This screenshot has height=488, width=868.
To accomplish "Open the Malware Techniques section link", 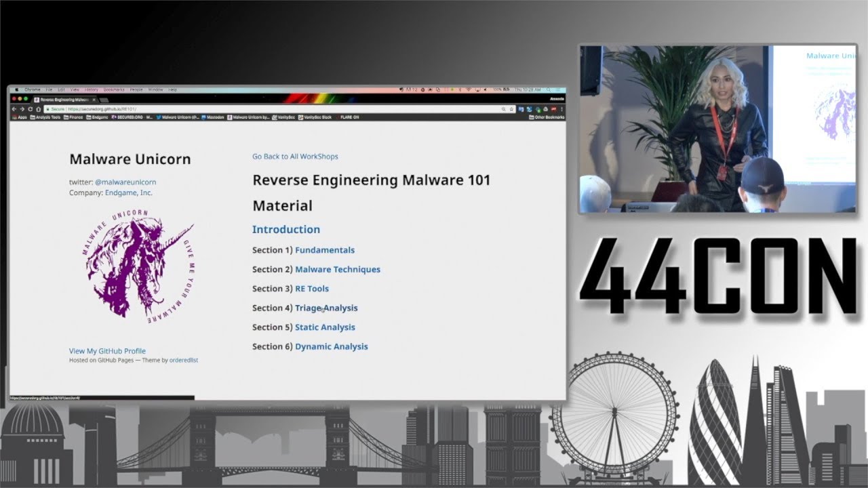I will (x=338, y=269).
